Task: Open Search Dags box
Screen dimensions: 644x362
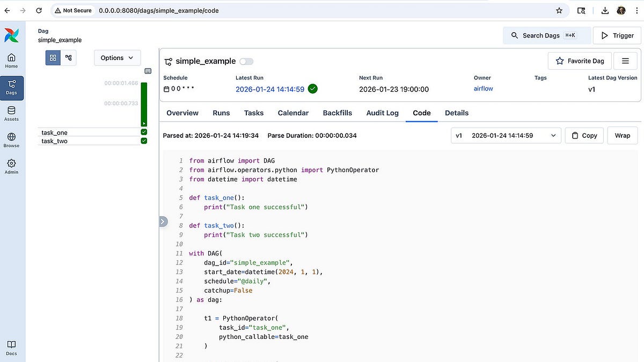Action: (547, 35)
